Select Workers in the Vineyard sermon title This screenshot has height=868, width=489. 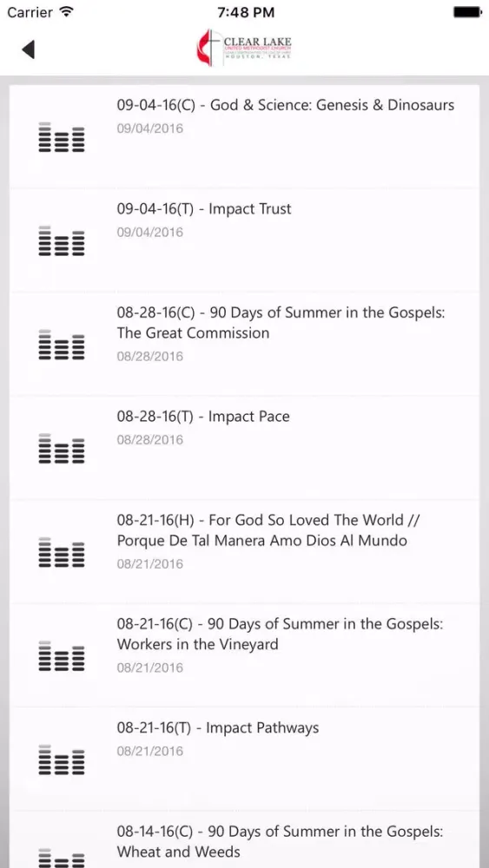pyautogui.click(x=280, y=635)
